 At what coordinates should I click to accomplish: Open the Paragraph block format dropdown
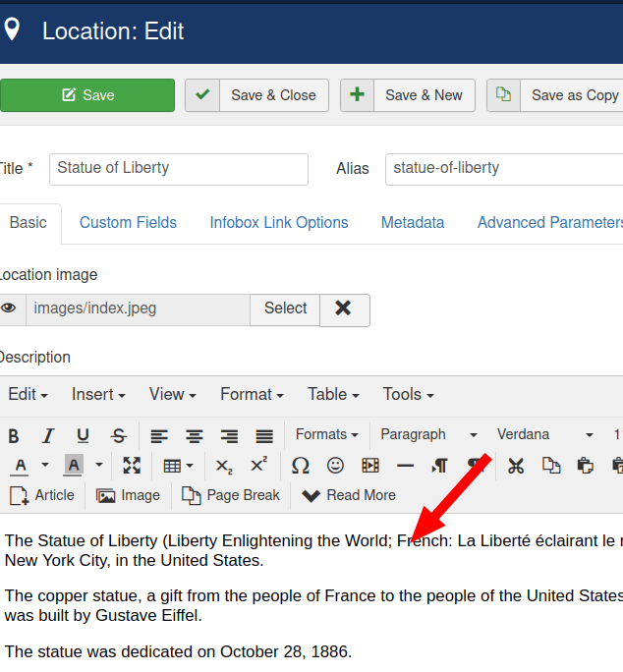click(x=428, y=434)
